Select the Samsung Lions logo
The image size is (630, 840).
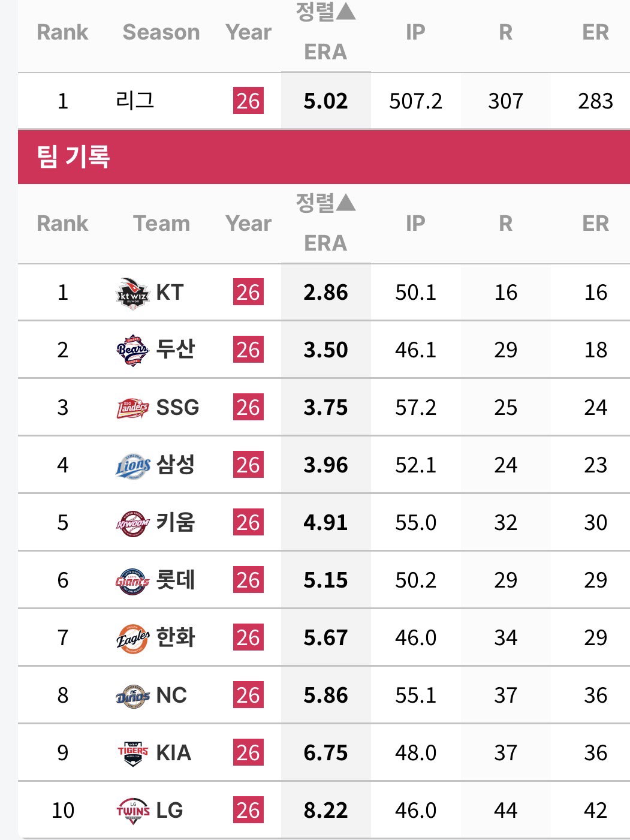[x=132, y=465]
